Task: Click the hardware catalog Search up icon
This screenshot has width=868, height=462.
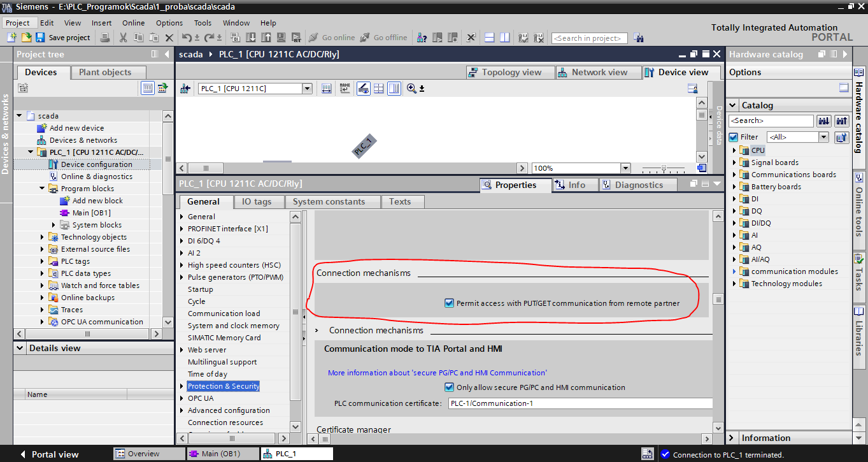Action: point(842,120)
